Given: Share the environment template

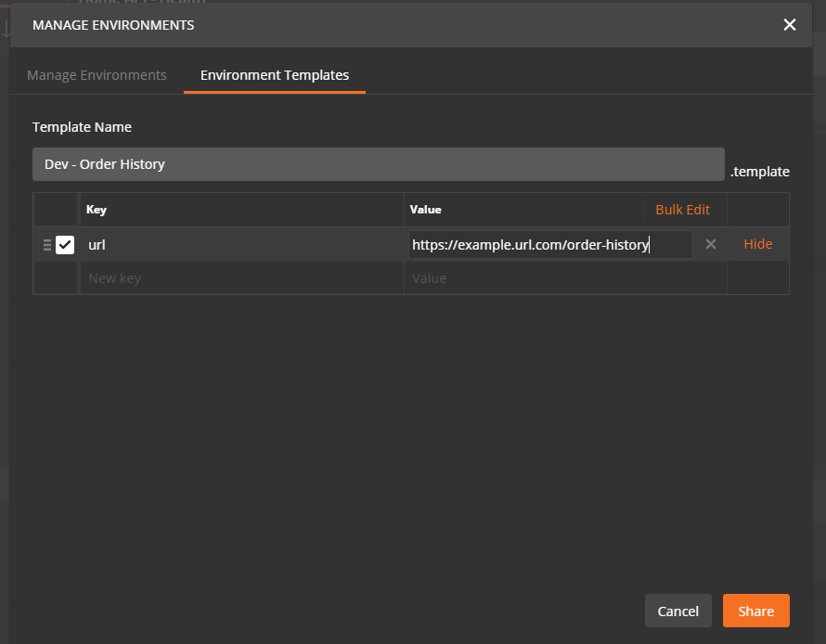Looking at the screenshot, I should 756,611.
